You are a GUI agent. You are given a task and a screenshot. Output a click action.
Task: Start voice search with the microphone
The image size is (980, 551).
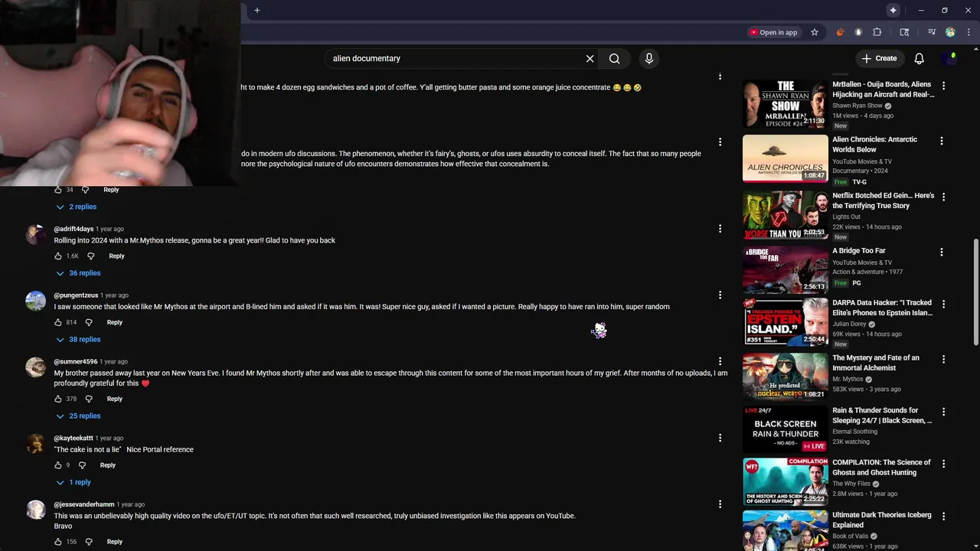coord(648,58)
